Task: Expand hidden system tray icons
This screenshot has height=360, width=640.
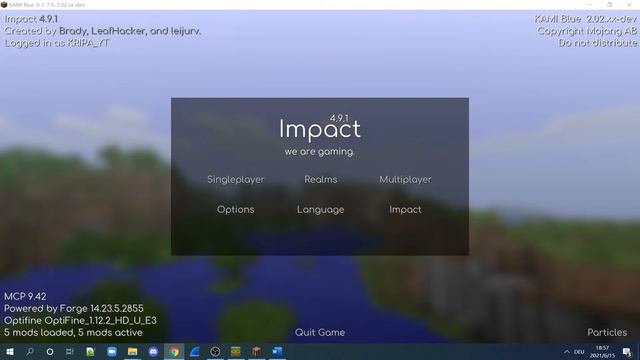Action: pos(567,351)
